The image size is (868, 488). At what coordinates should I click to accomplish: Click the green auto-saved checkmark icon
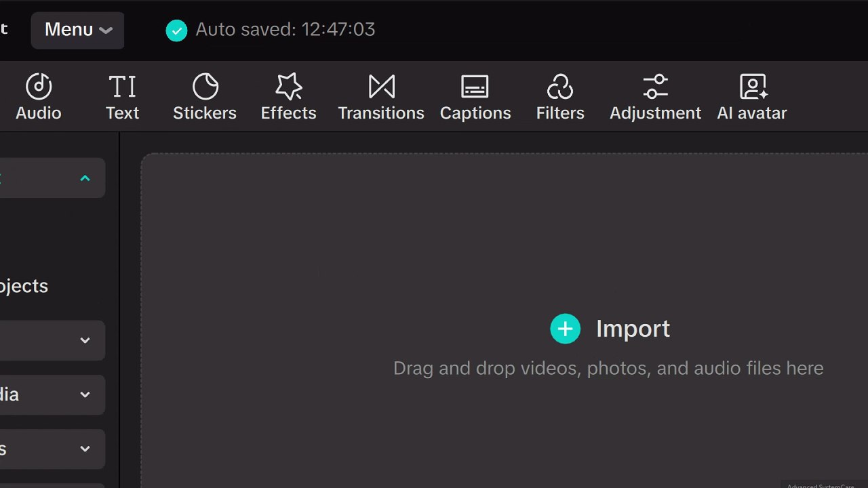click(176, 30)
